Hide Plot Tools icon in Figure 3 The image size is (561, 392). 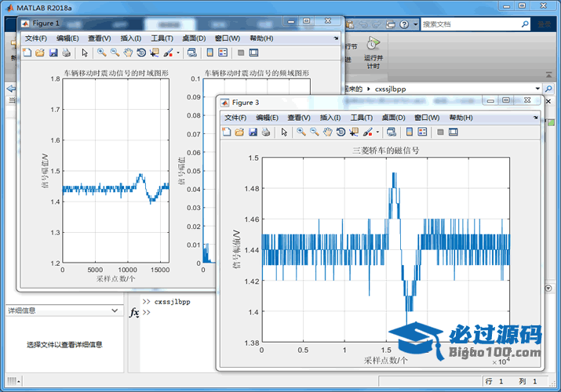[440, 132]
